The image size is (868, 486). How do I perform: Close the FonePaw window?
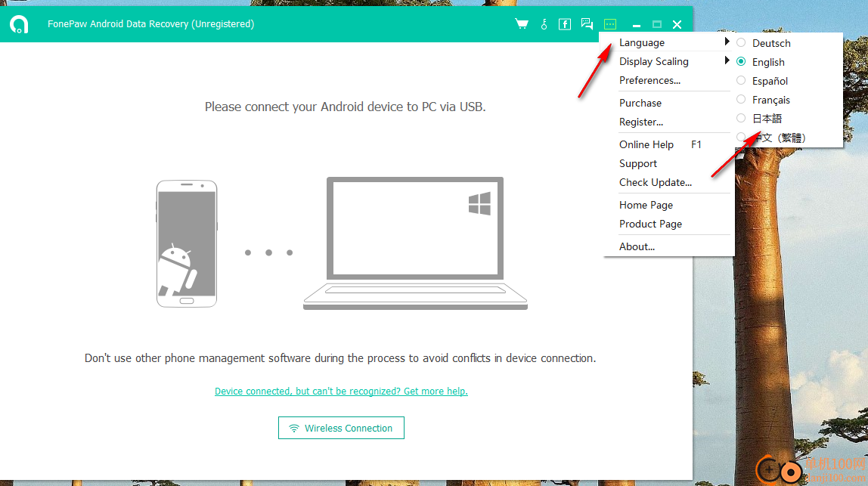pos(677,24)
